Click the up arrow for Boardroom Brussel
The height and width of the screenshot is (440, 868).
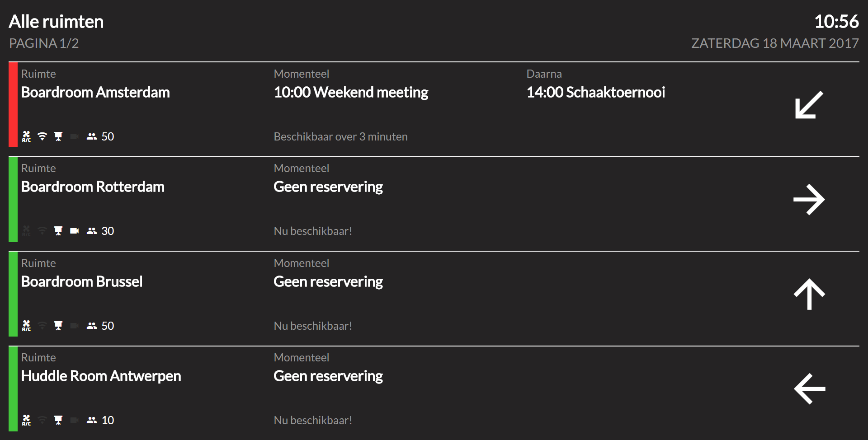click(x=809, y=294)
